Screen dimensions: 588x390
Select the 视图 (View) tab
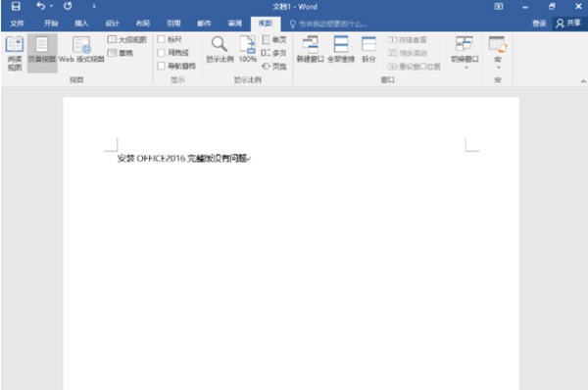tap(266, 24)
